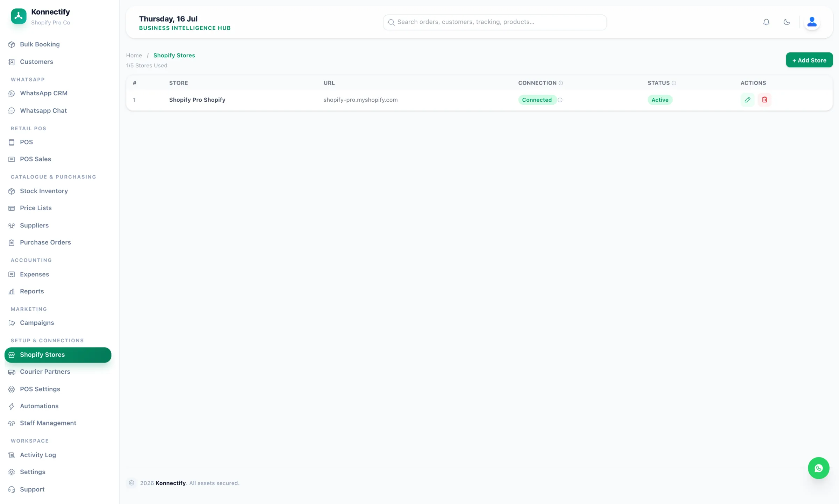This screenshot has height=504, width=839.
Task: Click the Suppliers people icon
Action: (12, 226)
